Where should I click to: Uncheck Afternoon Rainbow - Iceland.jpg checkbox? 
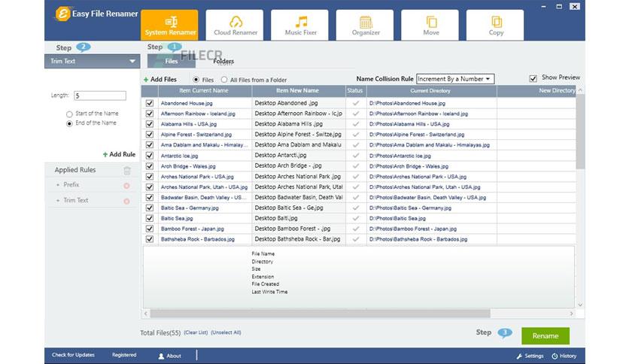point(150,114)
